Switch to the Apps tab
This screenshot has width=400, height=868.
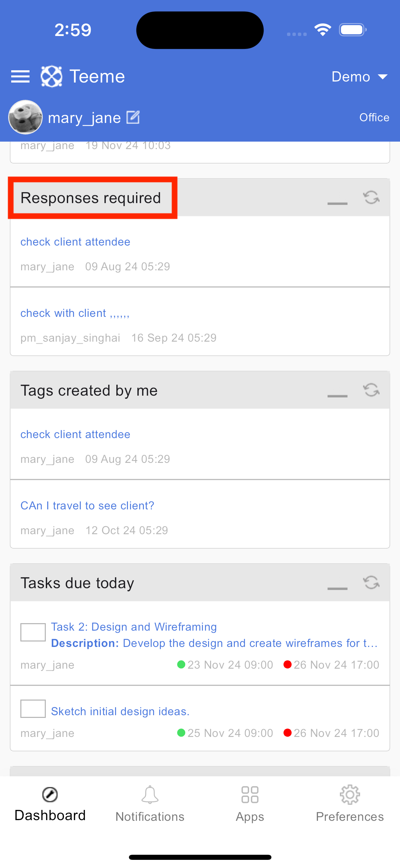click(250, 803)
